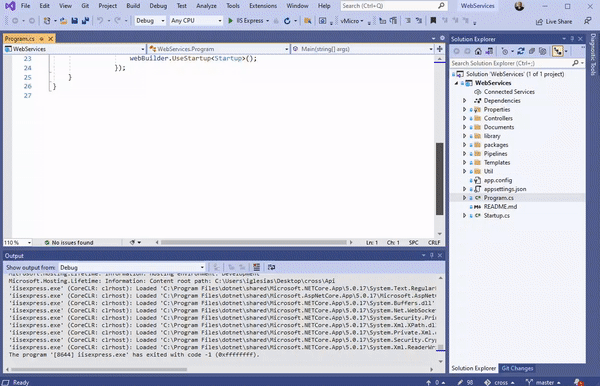Close the Program.cs tab
This screenshot has height=386, width=600.
pyautogui.click(x=50, y=39)
